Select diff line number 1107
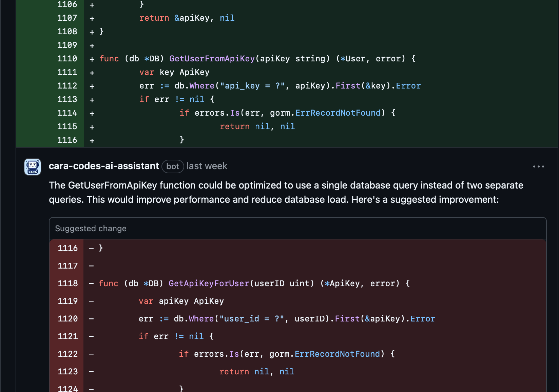Screen dimensions: 559x392 pyautogui.click(x=67, y=18)
